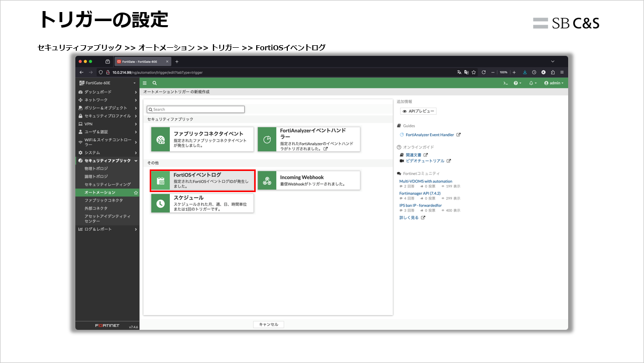
Task: Expand the セキュリティプロファイル sidebar menu
Action: (x=108, y=116)
